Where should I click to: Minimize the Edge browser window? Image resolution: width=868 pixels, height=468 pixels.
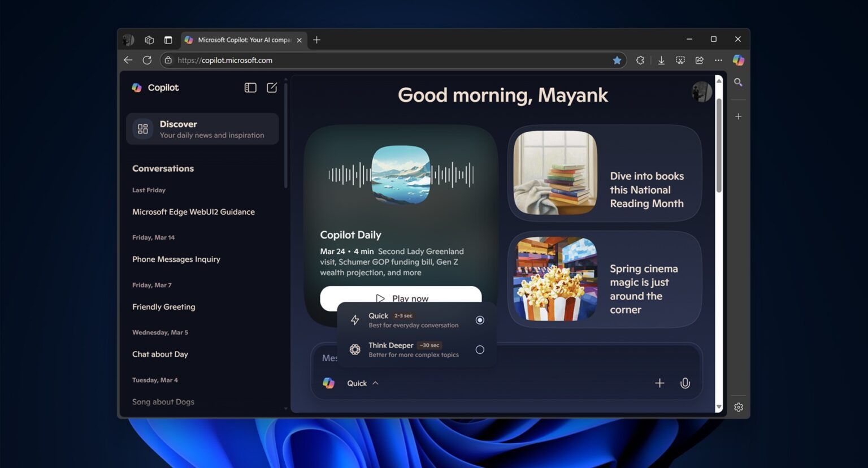click(x=689, y=40)
